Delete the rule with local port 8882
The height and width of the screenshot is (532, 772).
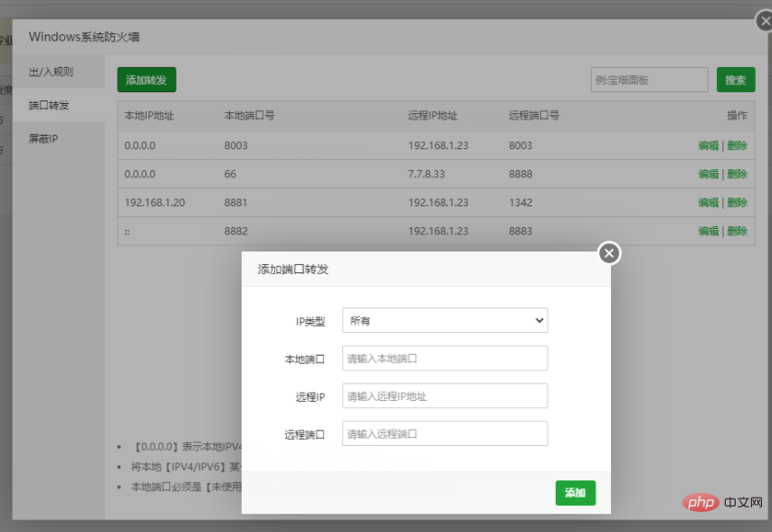tap(737, 232)
